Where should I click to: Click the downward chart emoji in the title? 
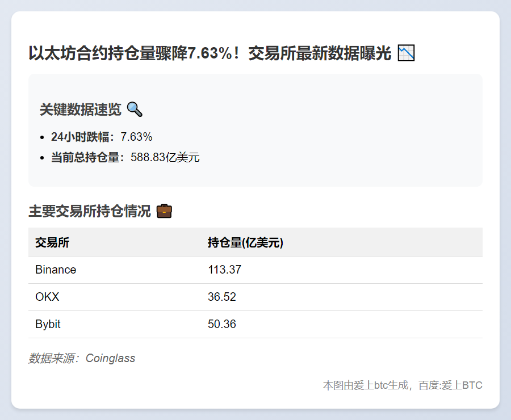pyautogui.click(x=405, y=52)
